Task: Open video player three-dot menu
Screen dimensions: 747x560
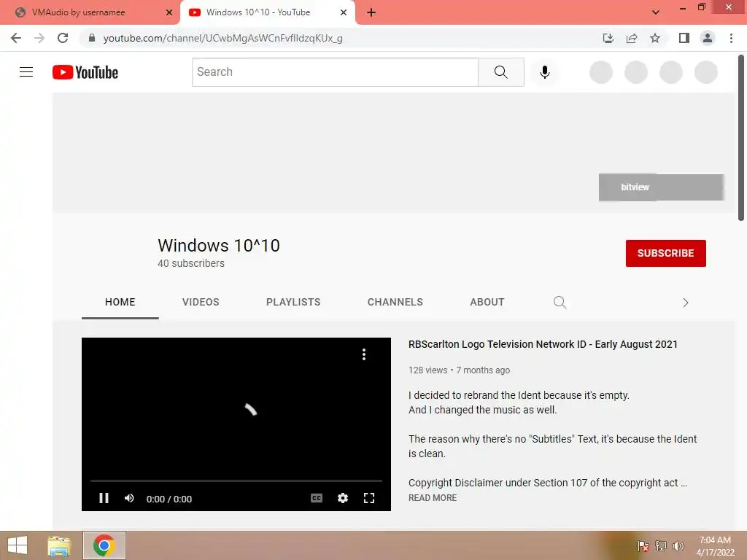Action: tap(364, 354)
